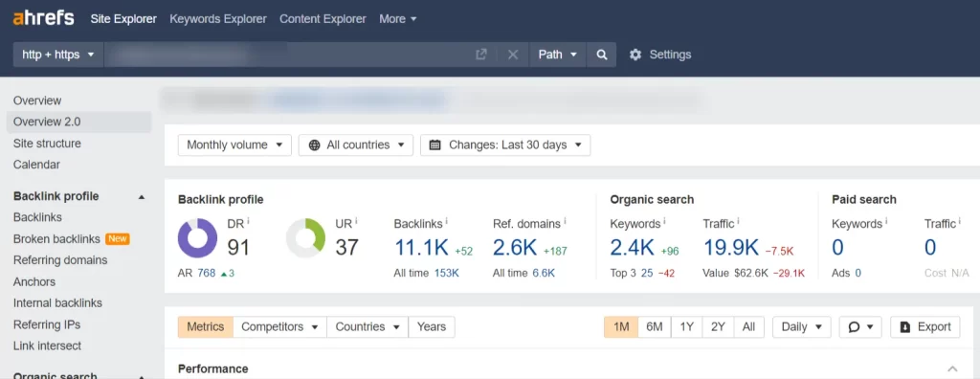Open the protocol http + https dropdown
The width and height of the screenshot is (980, 379).
58,55
